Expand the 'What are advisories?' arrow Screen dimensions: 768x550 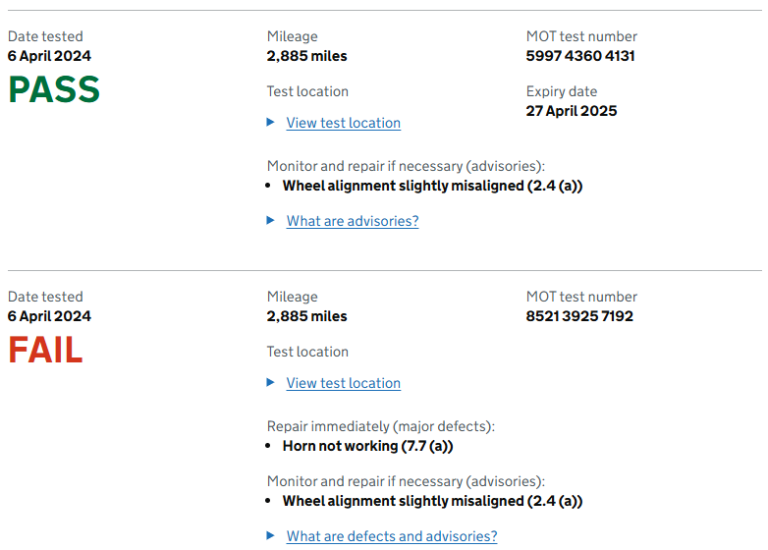[270, 220]
